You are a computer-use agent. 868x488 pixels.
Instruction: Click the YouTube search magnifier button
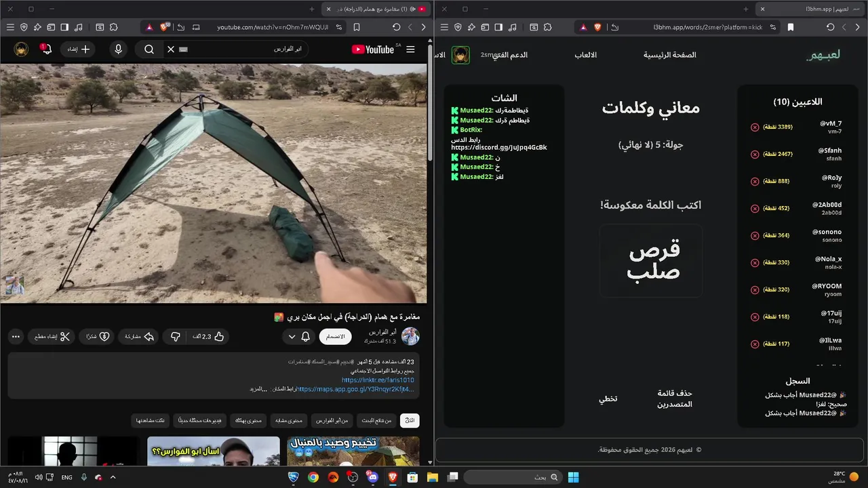(x=149, y=49)
